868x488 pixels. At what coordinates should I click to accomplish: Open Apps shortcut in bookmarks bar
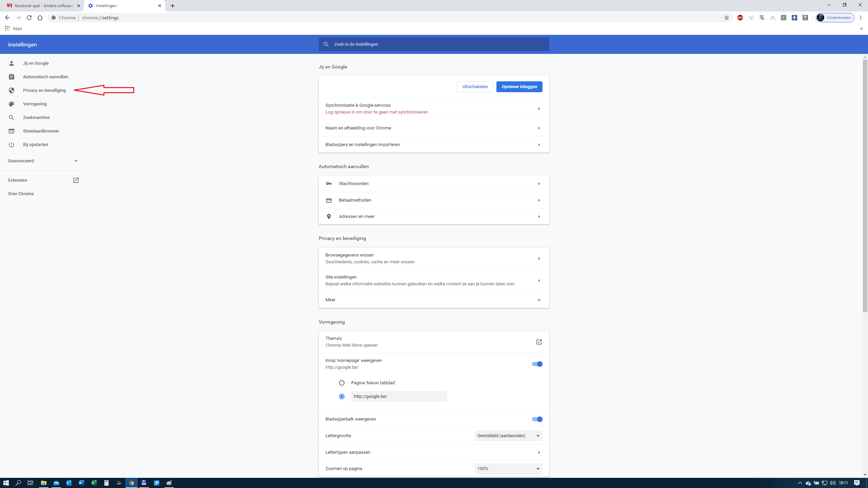pyautogui.click(x=14, y=28)
